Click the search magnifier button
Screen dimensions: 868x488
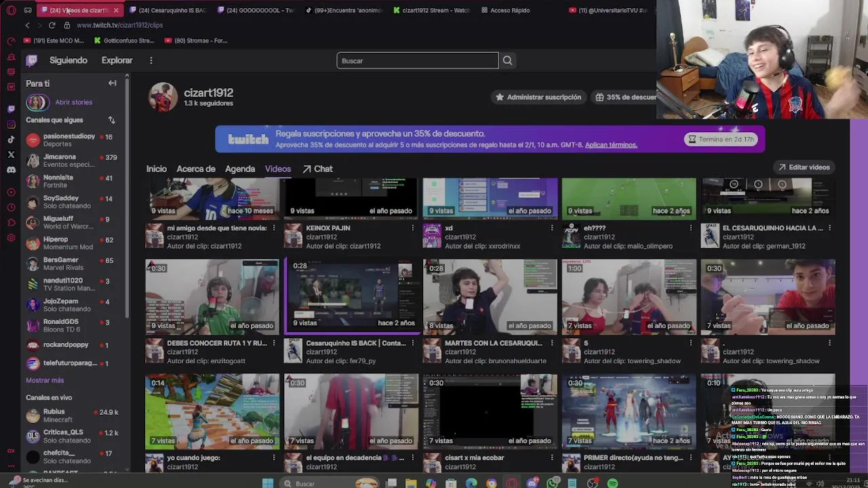pos(507,61)
